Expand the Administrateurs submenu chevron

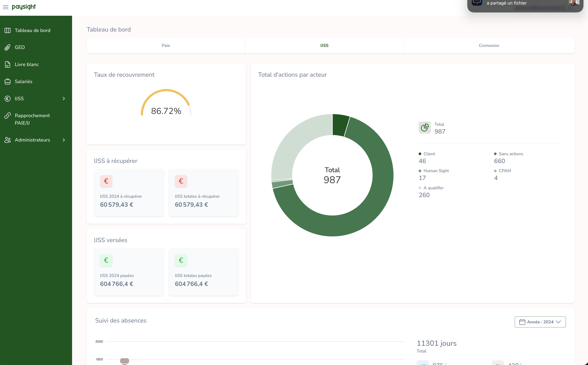64,140
